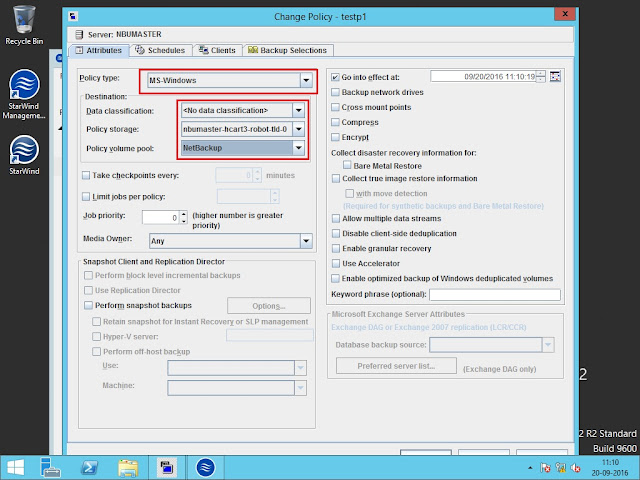Launch PowerShell from the taskbar
The image size is (640, 480).
(89, 467)
